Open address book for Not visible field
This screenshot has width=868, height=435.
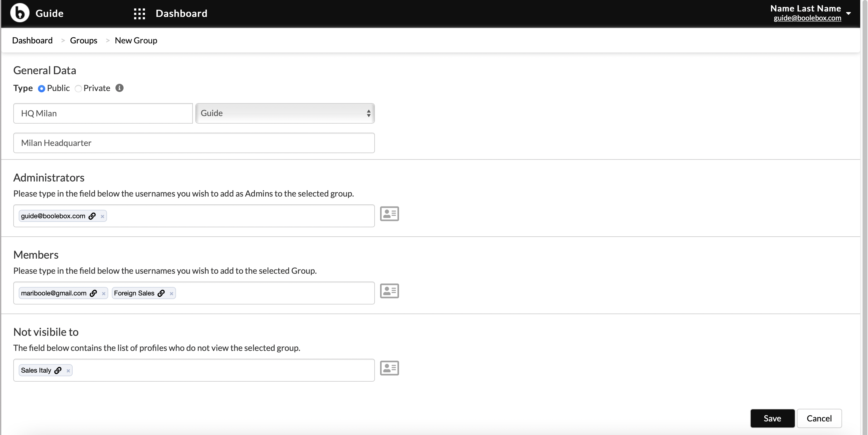pos(389,368)
